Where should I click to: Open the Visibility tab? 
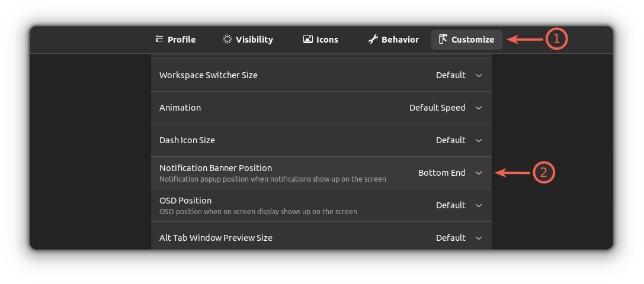(x=254, y=39)
